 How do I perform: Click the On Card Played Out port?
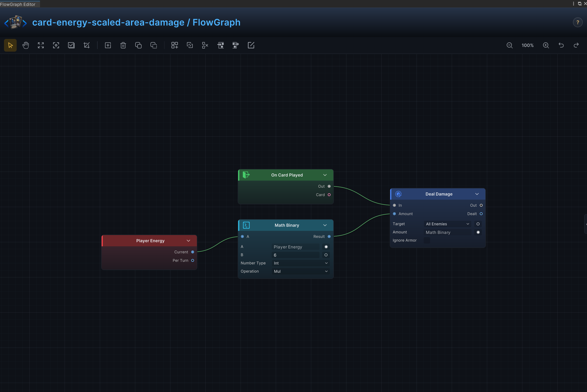pyautogui.click(x=329, y=186)
